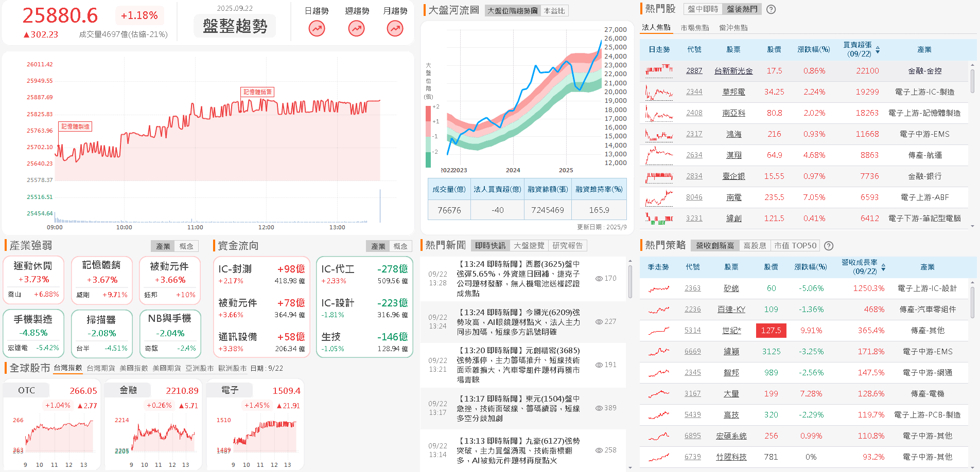Screen dimensions: 980x472
Task: Switch to 法人焦點 tab
Action: point(656,28)
